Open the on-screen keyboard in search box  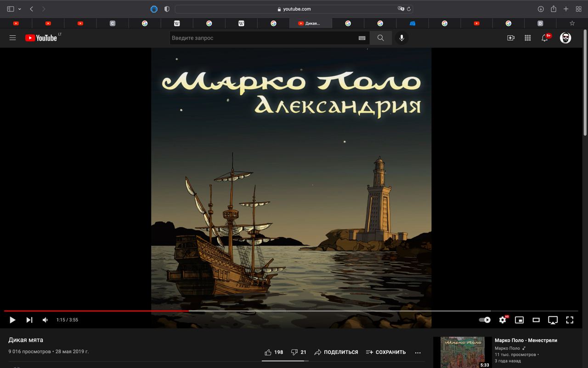point(362,38)
